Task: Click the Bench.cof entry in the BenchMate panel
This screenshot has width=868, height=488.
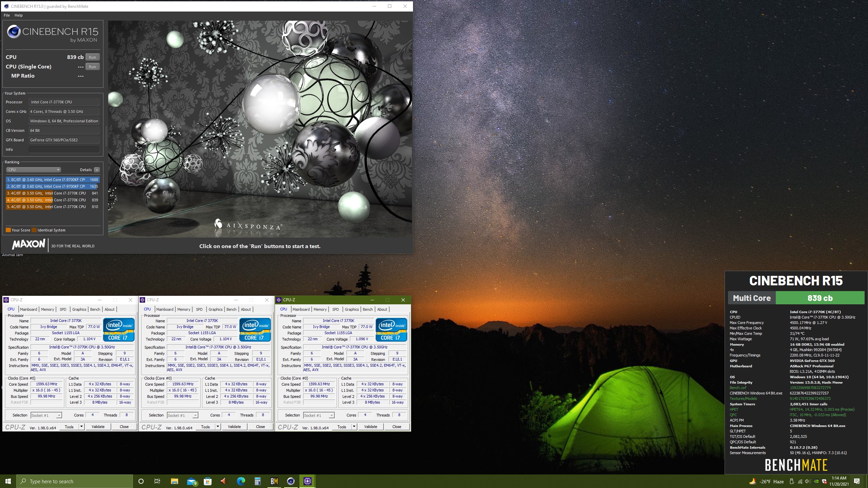Action: 738,388
